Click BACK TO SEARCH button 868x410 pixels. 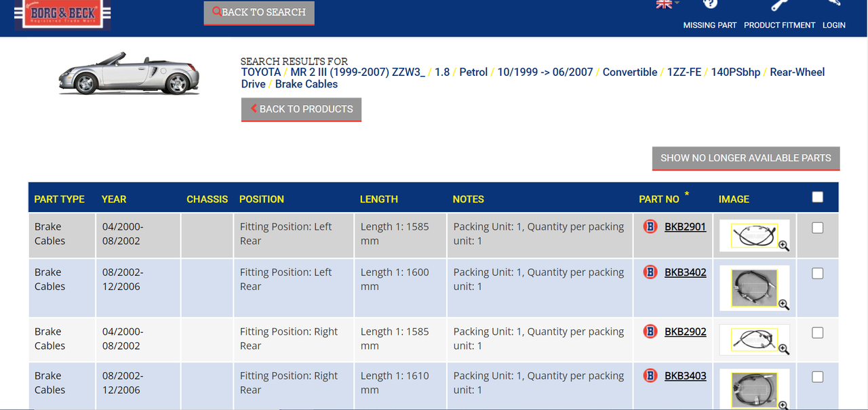(259, 13)
